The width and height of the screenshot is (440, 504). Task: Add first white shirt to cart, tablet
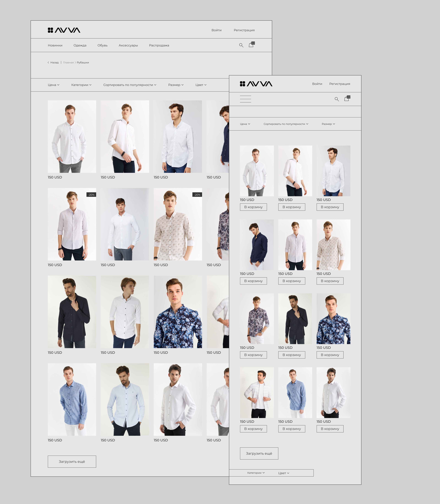click(x=253, y=207)
